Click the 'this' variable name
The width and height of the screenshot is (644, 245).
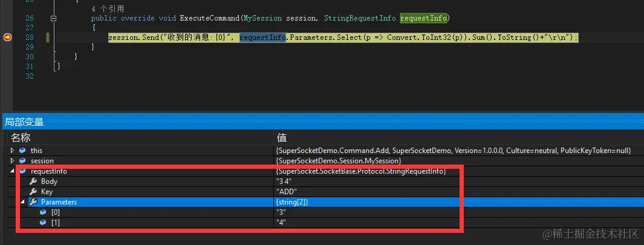coord(36,151)
